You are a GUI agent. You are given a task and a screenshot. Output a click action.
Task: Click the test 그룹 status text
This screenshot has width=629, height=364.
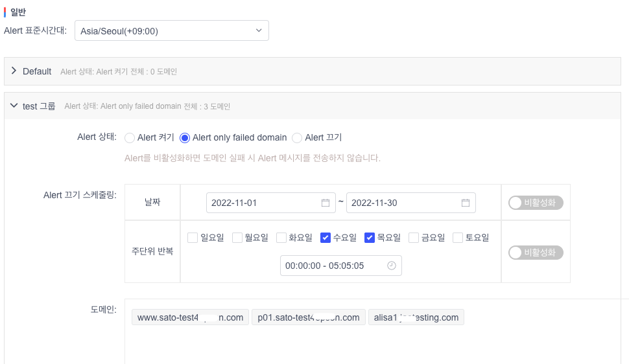(147, 106)
